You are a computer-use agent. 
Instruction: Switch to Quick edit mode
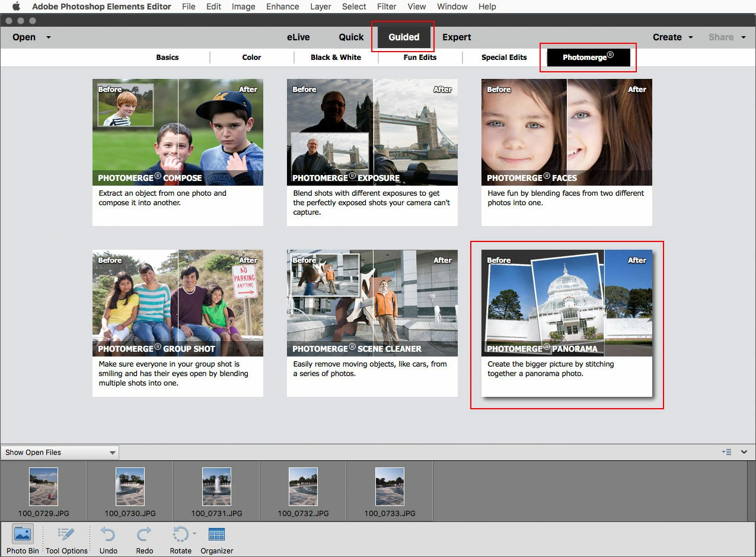351,37
